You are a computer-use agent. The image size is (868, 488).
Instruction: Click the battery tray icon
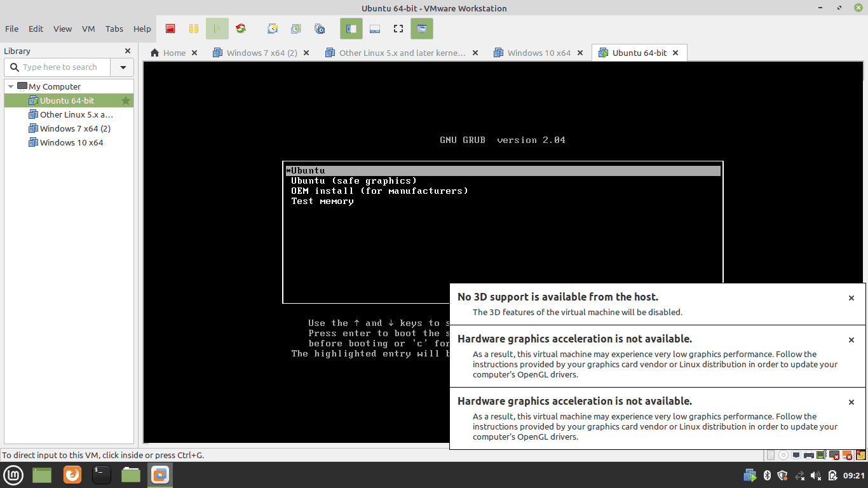(832, 475)
